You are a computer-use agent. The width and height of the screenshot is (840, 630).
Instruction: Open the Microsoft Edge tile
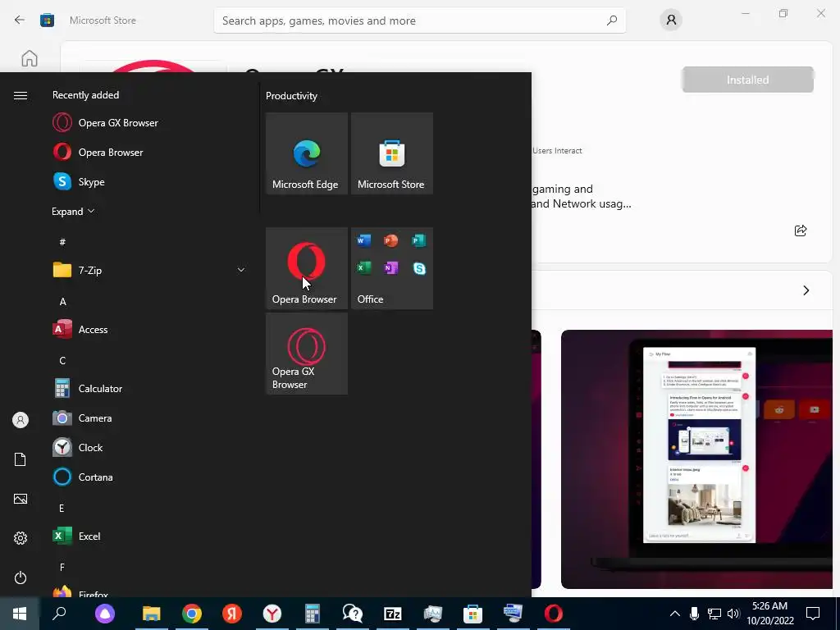(x=307, y=153)
